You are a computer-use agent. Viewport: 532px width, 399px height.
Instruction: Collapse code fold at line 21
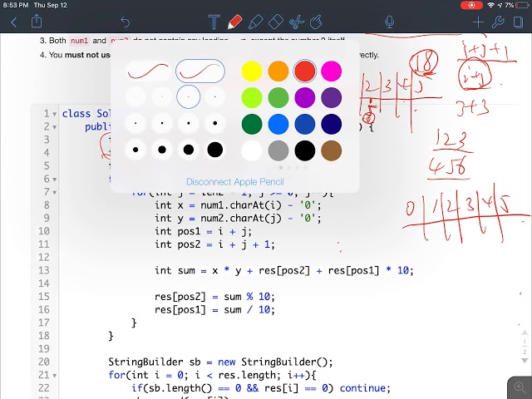pyautogui.click(x=54, y=376)
